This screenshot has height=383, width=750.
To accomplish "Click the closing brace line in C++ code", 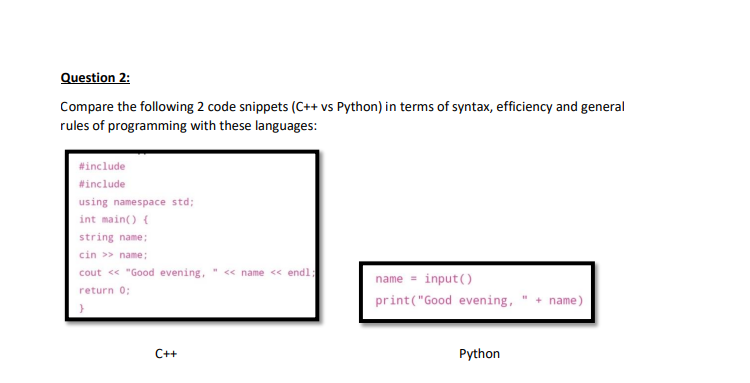I will (81, 308).
